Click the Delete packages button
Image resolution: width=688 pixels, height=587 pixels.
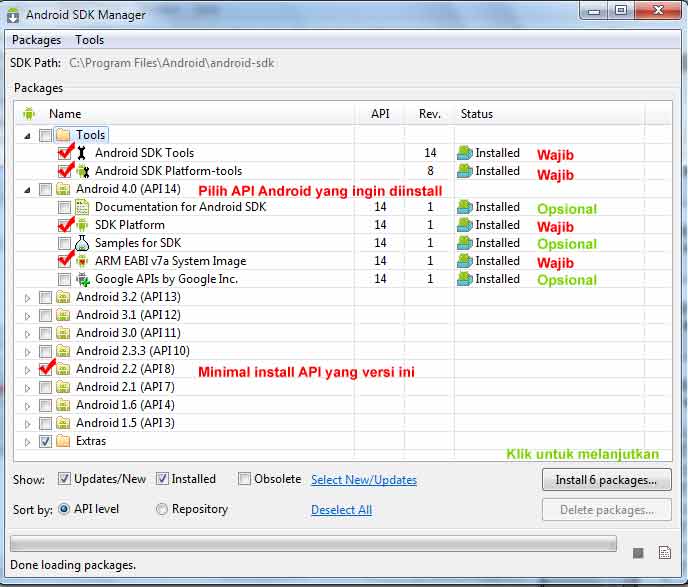point(606,510)
